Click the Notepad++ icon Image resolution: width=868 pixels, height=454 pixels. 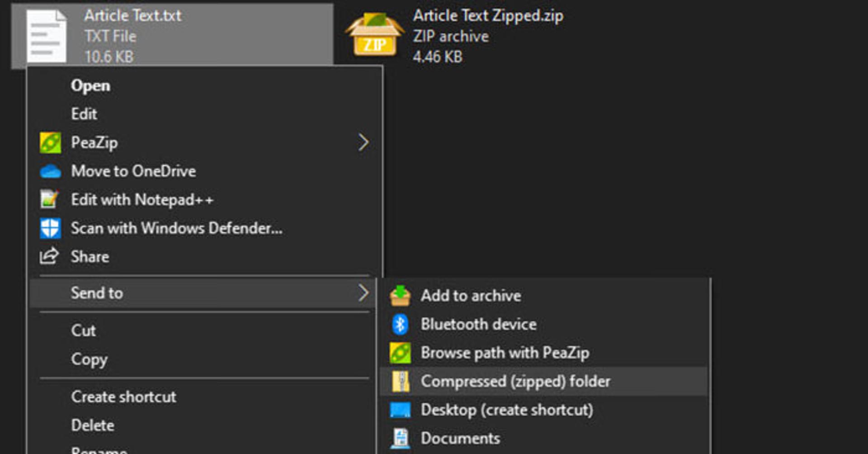point(49,200)
